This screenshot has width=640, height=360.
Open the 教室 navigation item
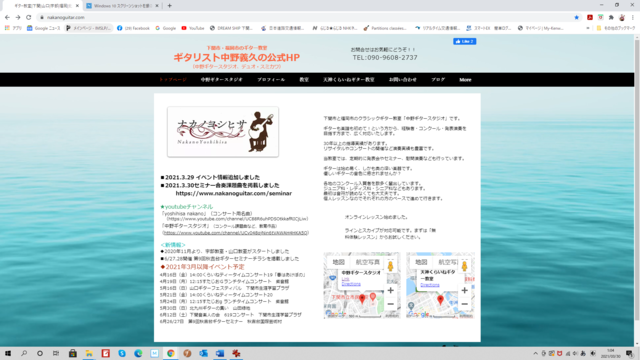[304, 80]
